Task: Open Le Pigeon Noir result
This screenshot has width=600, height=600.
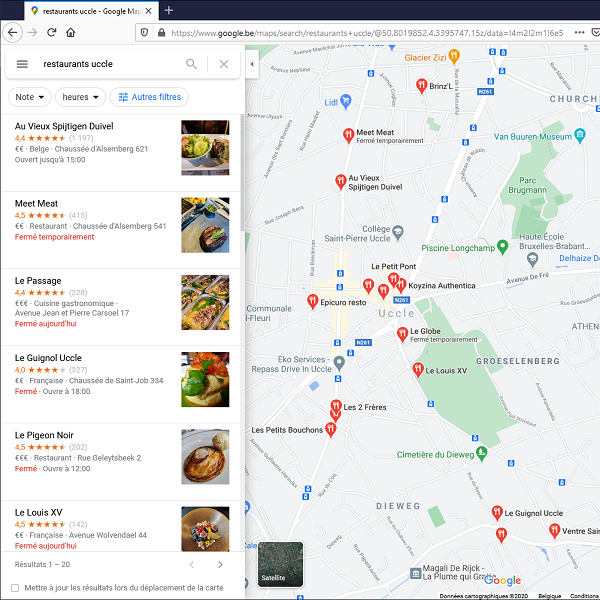Action: click(x=121, y=462)
